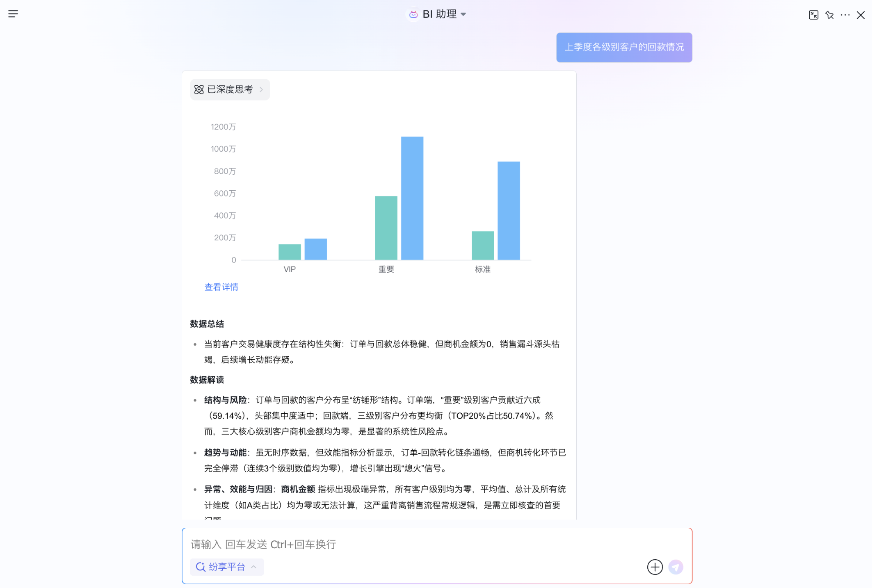This screenshot has width=872, height=588.
Task: Click the blue bar for 标准
Action: click(509, 210)
